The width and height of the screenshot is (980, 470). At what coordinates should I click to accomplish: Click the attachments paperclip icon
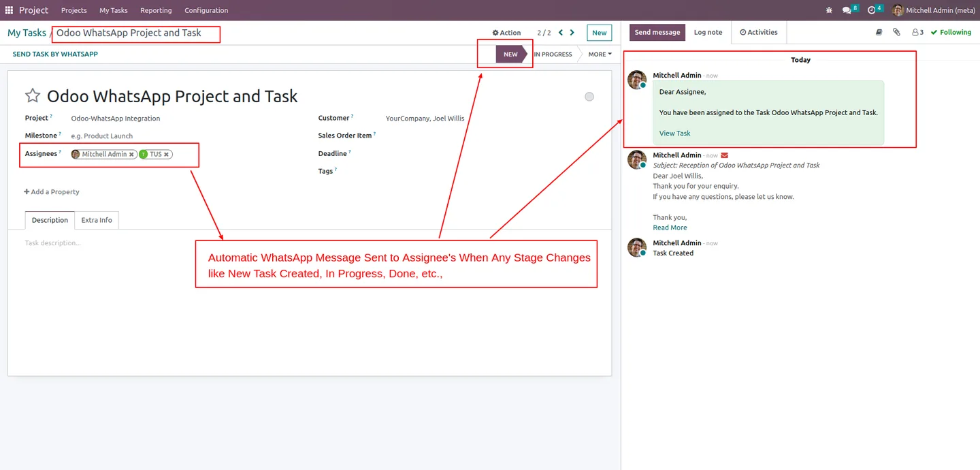click(x=896, y=32)
